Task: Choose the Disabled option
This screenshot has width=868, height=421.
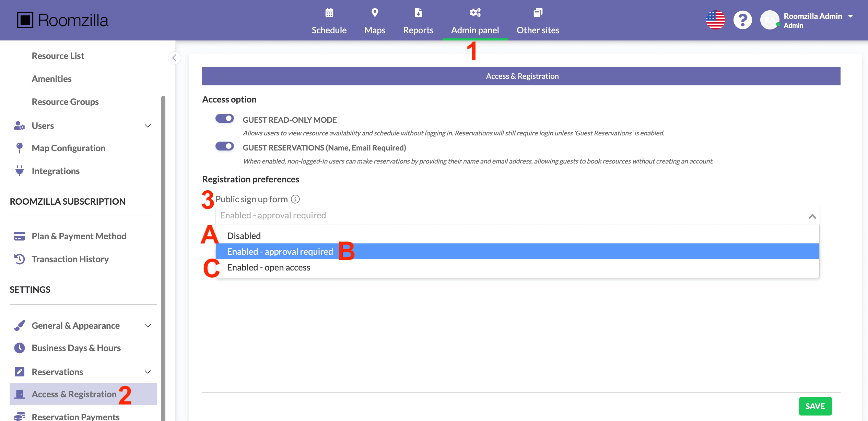Action: [x=244, y=236]
